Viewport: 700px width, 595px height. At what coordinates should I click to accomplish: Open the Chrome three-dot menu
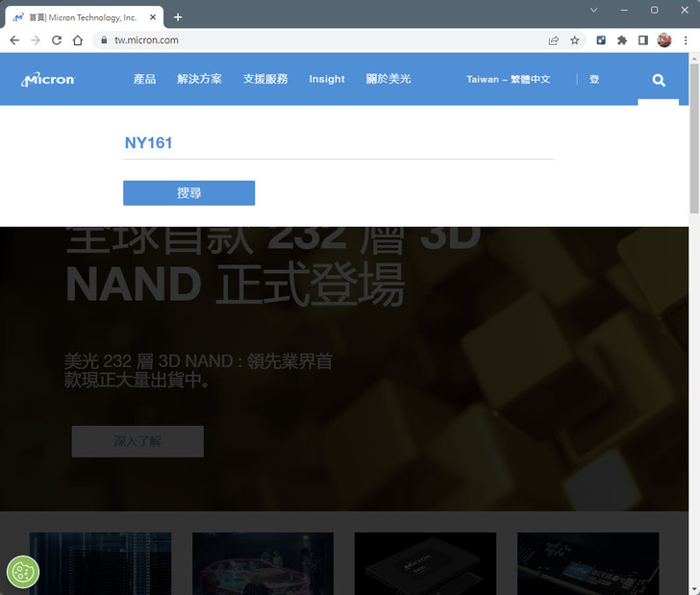[686, 40]
